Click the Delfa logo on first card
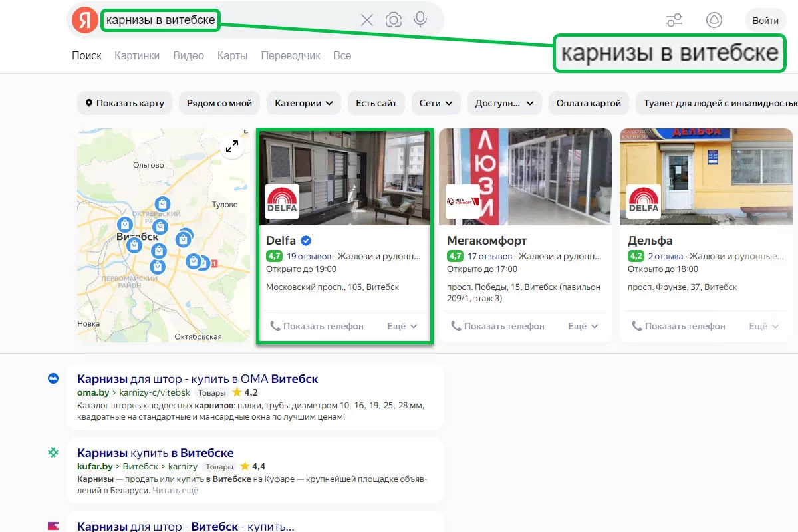The image size is (798, 532). (282, 201)
